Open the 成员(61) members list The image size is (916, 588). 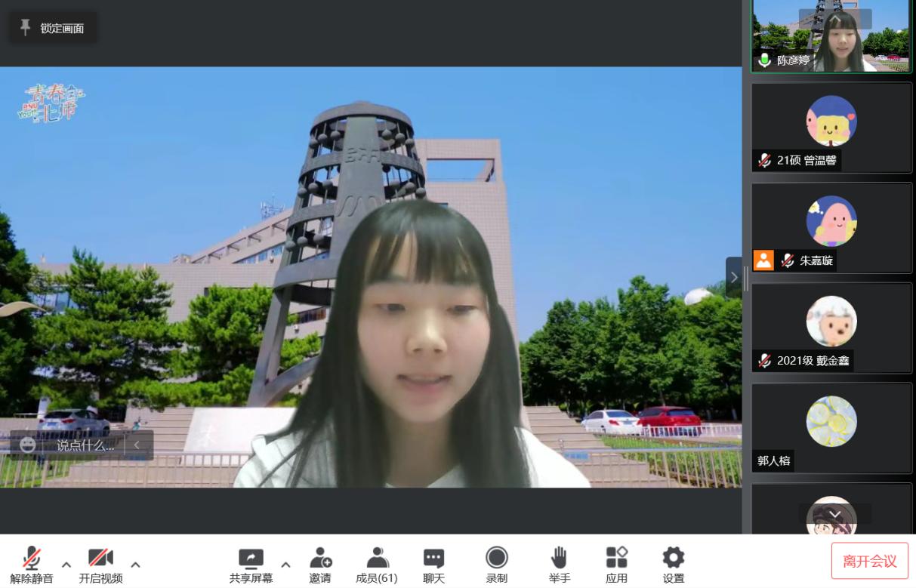pos(377,559)
